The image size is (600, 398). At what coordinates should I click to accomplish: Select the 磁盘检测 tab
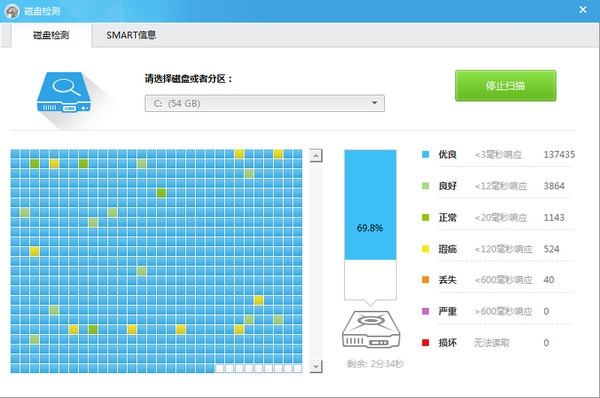pyautogui.click(x=51, y=35)
